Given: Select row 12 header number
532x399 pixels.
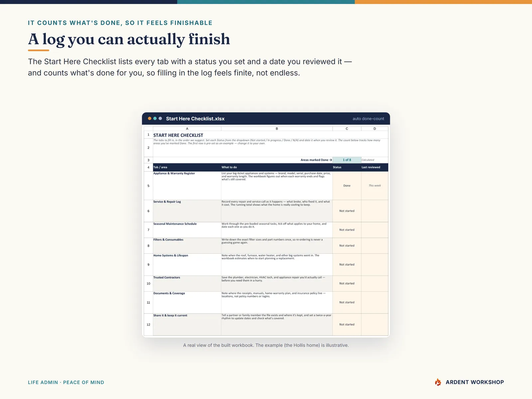Looking at the screenshot, I should [x=148, y=325].
